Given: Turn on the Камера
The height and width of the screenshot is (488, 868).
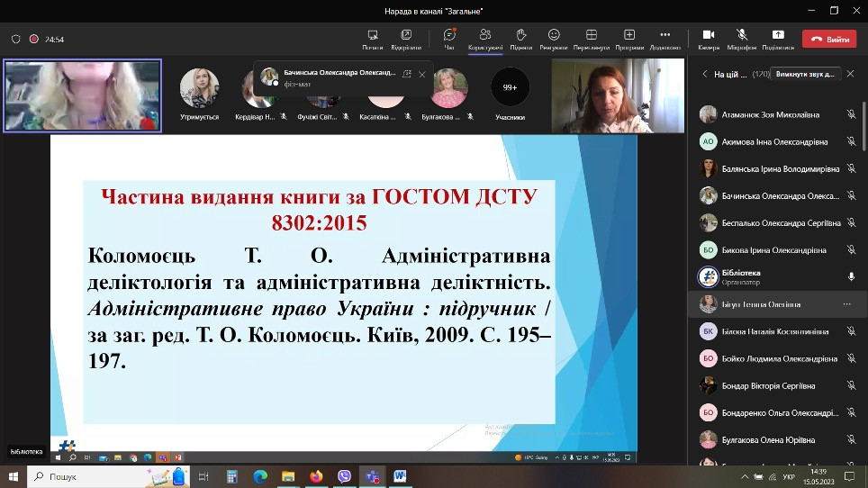Looking at the screenshot, I should (709, 40).
